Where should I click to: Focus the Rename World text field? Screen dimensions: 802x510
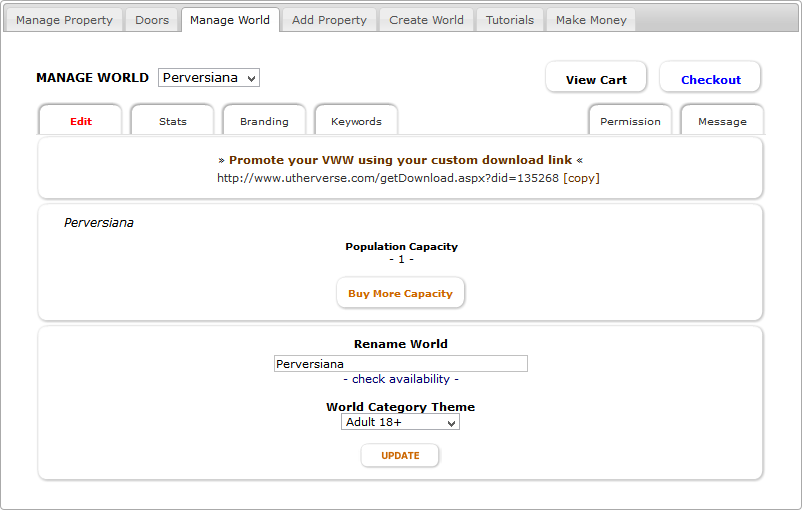pyautogui.click(x=400, y=364)
